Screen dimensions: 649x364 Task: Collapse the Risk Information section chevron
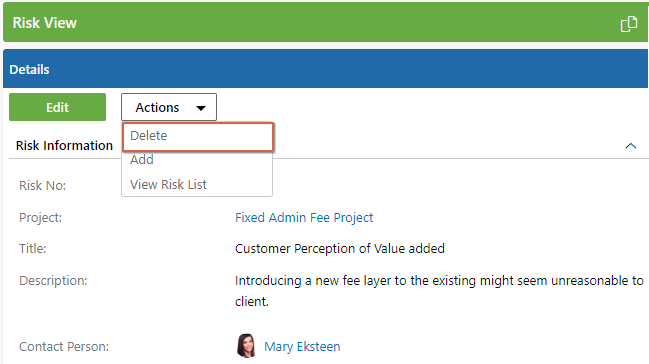coord(630,146)
